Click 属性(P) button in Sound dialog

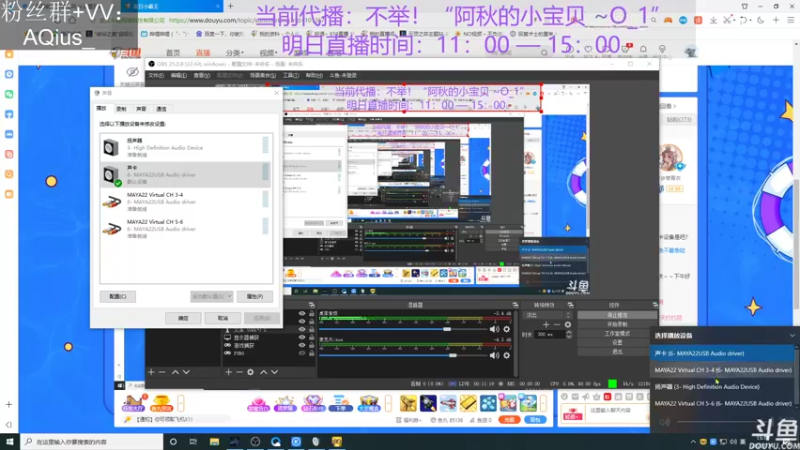pyautogui.click(x=255, y=296)
